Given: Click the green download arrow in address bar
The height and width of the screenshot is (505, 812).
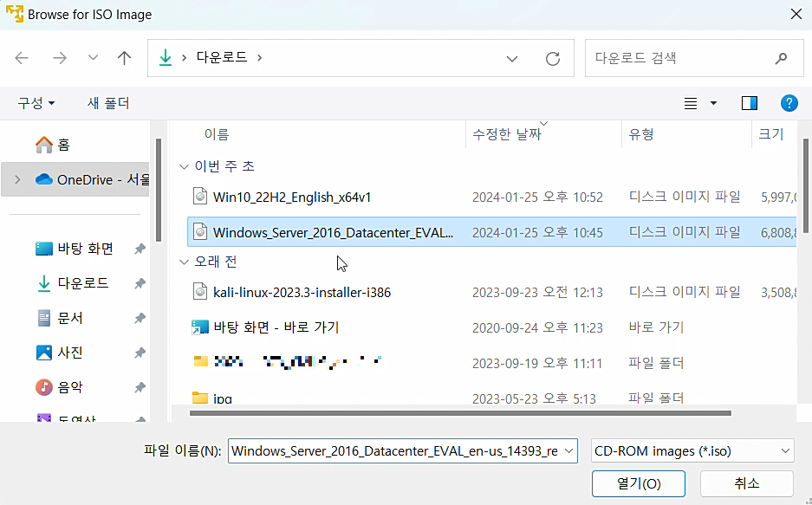Looking at the screenshot, I should pos(166,57).
